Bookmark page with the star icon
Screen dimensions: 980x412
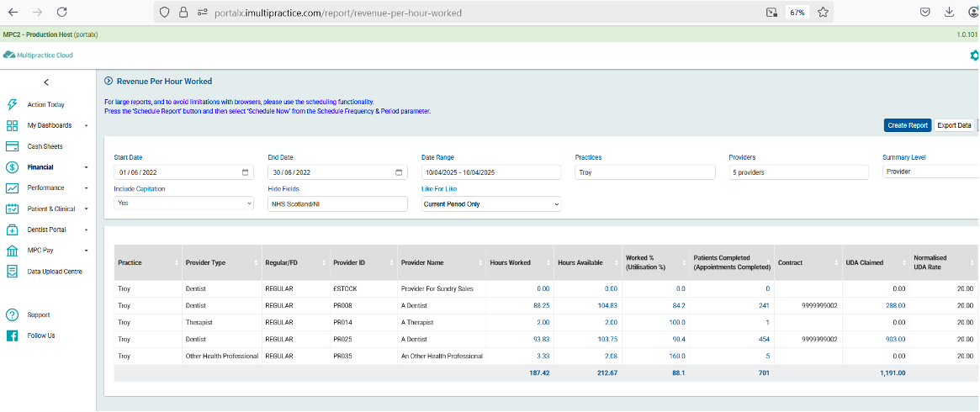824,12
